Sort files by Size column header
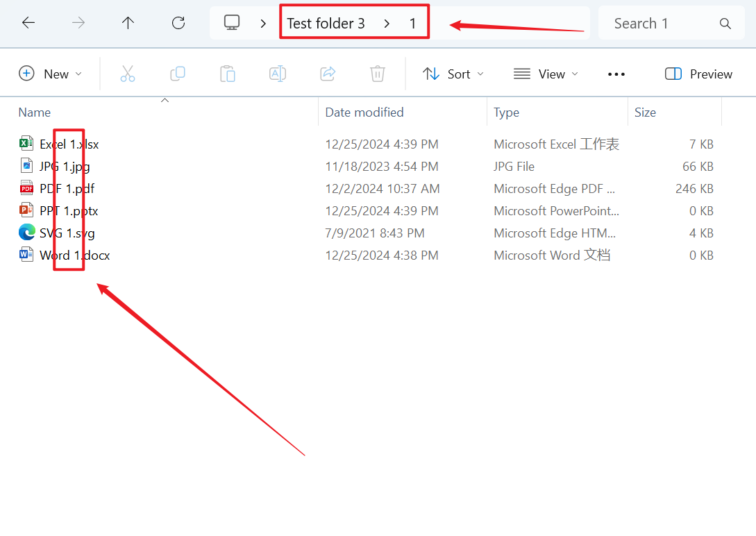 [645, 112]
